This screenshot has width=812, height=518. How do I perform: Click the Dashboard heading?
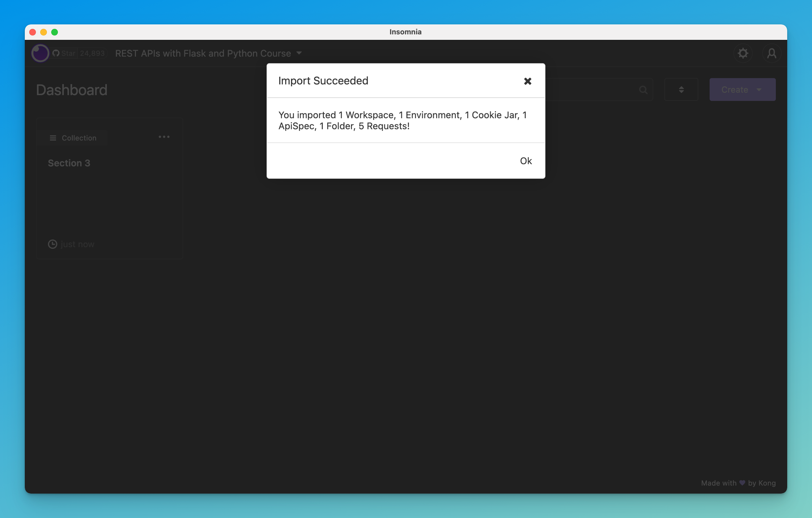pyautogui.click(x=72, y=90)
